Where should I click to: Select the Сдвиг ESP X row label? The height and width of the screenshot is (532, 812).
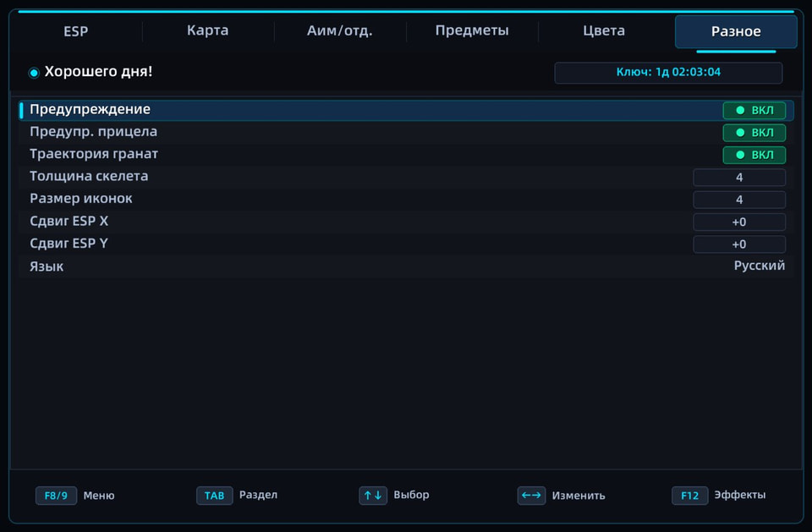point(69,222)
